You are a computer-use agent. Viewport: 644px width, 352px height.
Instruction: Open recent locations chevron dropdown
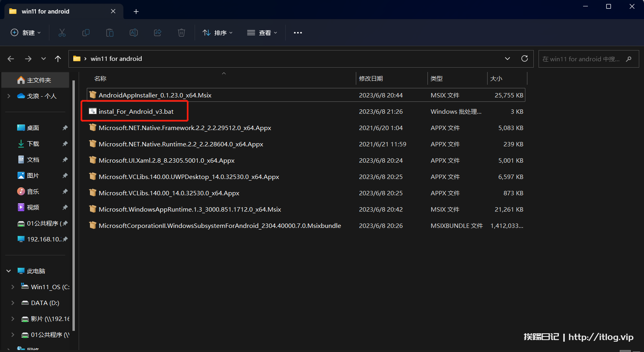click(x=43, y=59)
